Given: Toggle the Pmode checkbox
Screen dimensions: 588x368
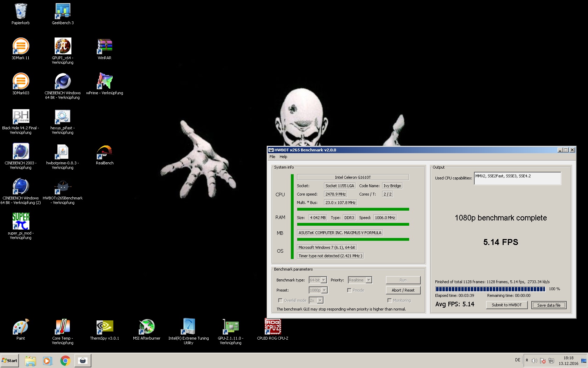Looking at the screenshot, I should 349,290.
